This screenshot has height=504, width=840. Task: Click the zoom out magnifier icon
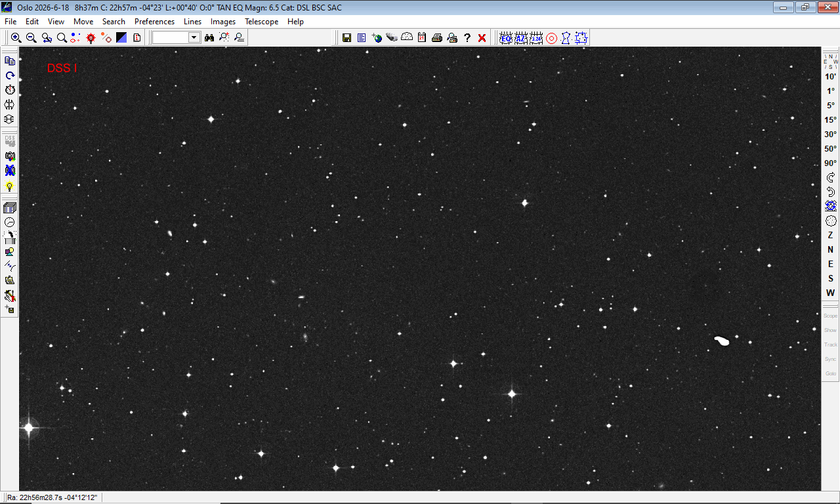tap(31, 38)
